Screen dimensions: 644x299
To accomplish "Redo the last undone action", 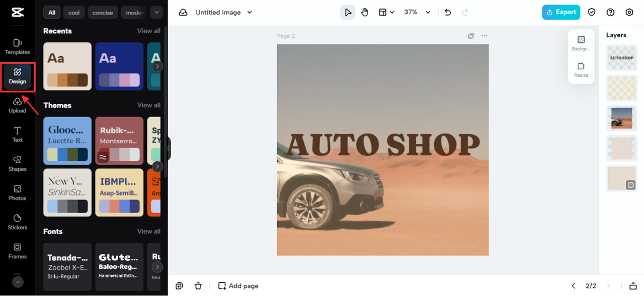I will click(x=465, y=13).
